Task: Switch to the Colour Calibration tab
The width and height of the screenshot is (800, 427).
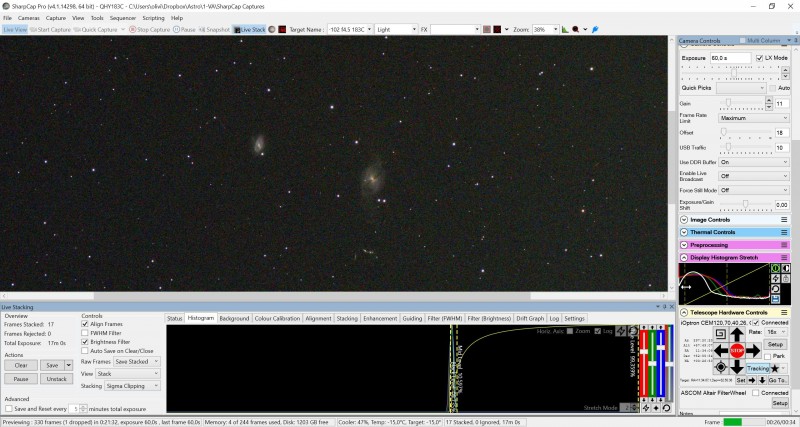Action: 277,318
